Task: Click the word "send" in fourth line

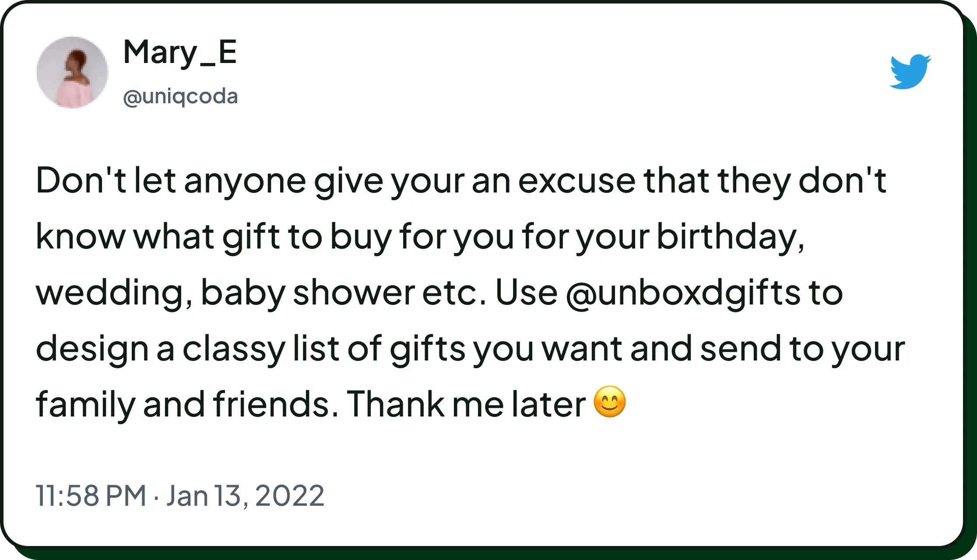Action: pyautogui.click(x=741, y=348)
